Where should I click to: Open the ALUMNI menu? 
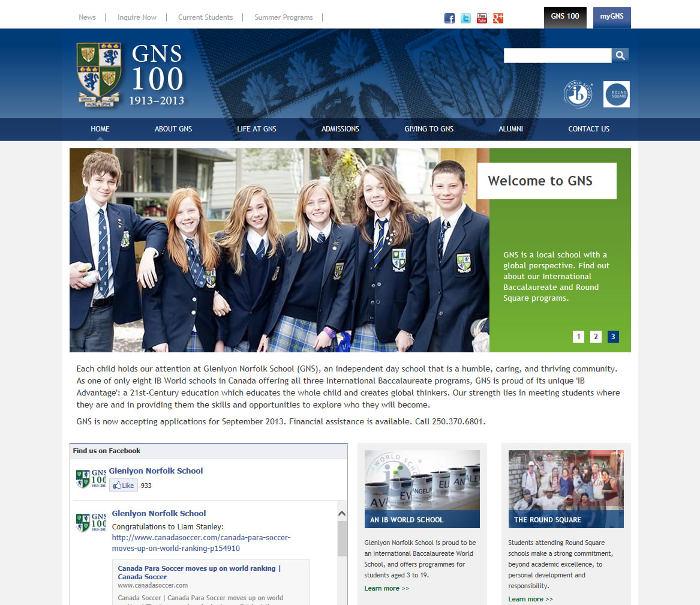coord(510,128)
